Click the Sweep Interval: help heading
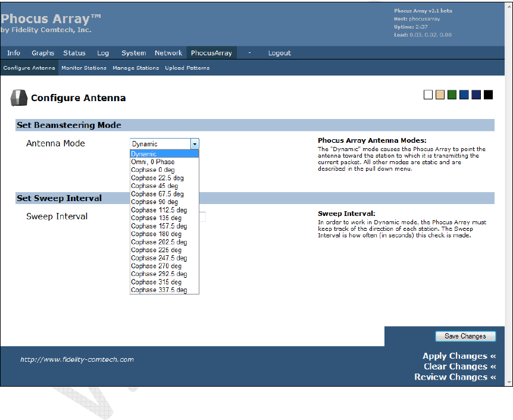 pos(346,214)
